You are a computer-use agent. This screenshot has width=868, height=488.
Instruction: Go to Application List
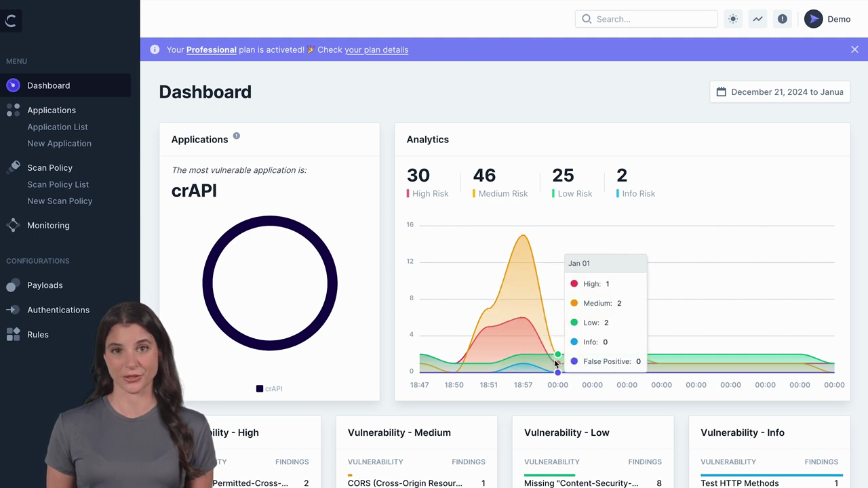58,127
